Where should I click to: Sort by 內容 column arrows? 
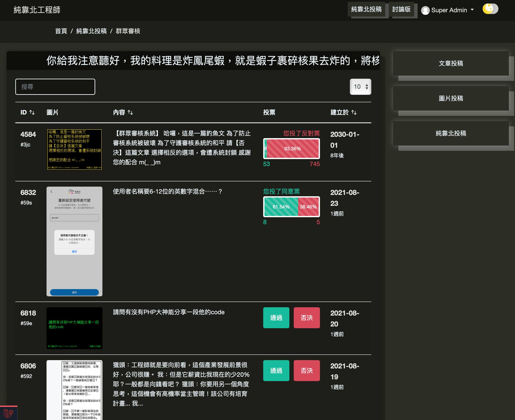130,112
